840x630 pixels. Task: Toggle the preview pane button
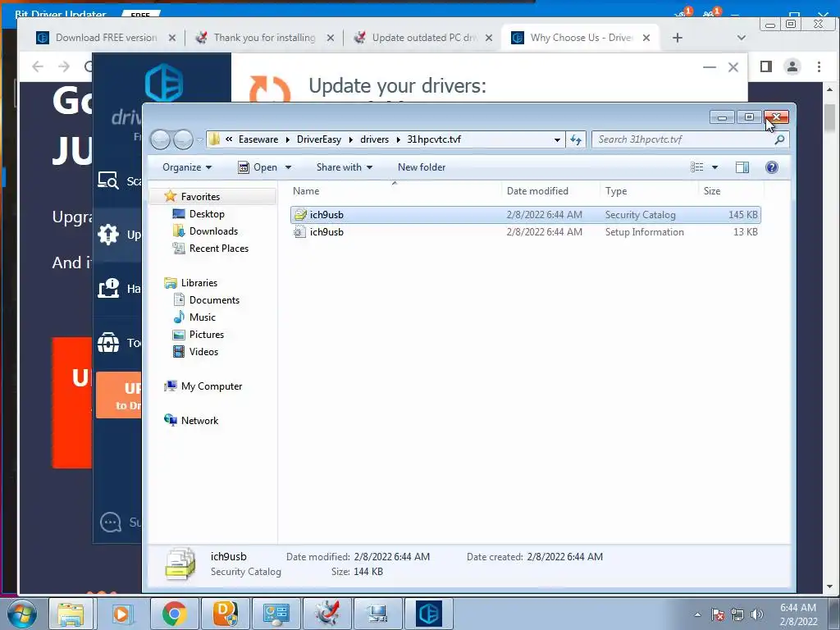742,167
